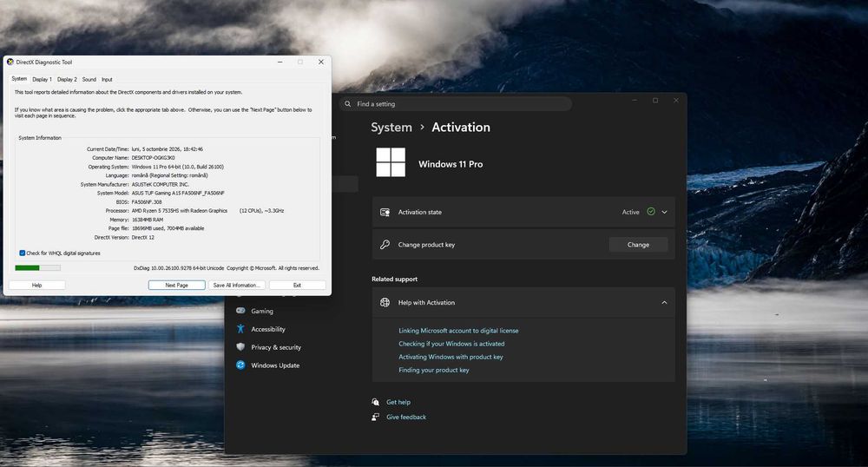This screenshot has width=868, height=467.
Task: Click the DirectX Diagnostic Tool title bar icon
Action: pyautogui.click(x=10, y=62)
